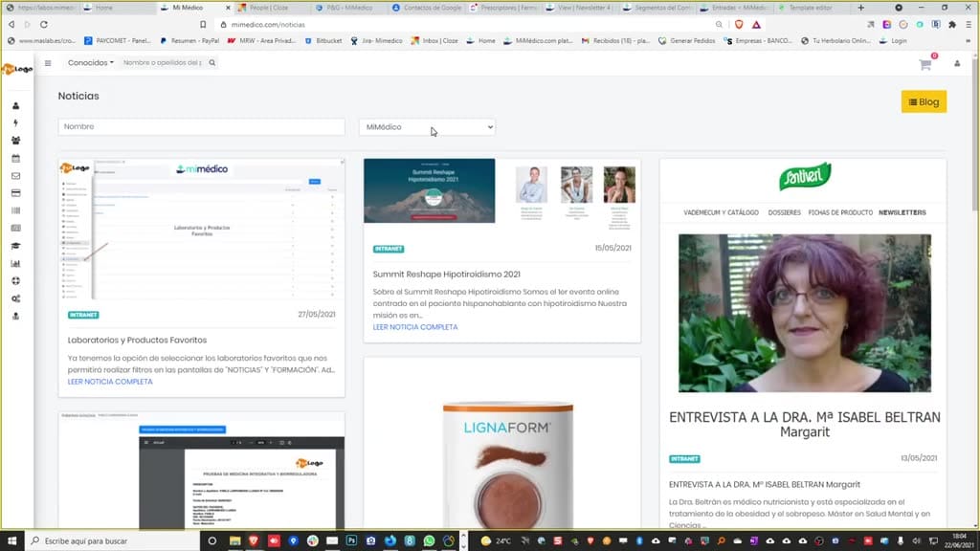The width and height of the screenshot is (980, 551).
Task: Click the Laboratorios Favoritos screenshot thumbnail
Action: pyautogui.click(x=201, y=230)
